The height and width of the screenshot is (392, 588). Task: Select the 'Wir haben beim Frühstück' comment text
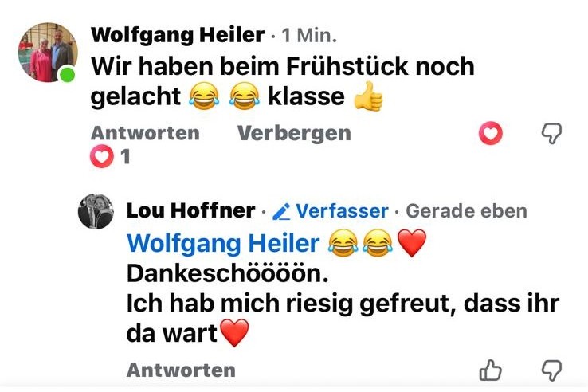pyautogui.click(x=283, y=81)
